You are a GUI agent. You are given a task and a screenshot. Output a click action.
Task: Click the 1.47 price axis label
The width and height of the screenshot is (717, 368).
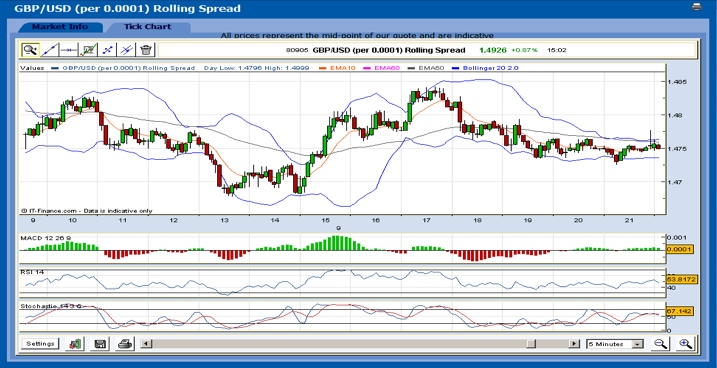(675, 182)
